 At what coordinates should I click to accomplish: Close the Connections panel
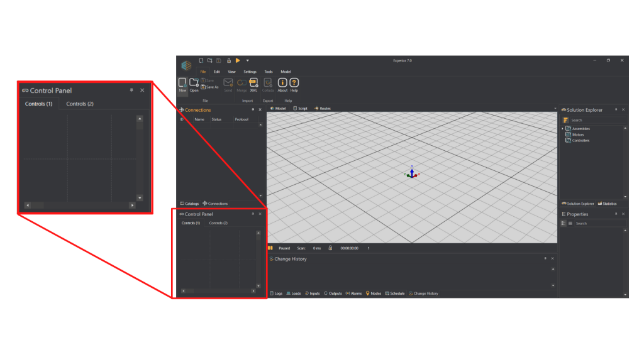coord(260,109)
